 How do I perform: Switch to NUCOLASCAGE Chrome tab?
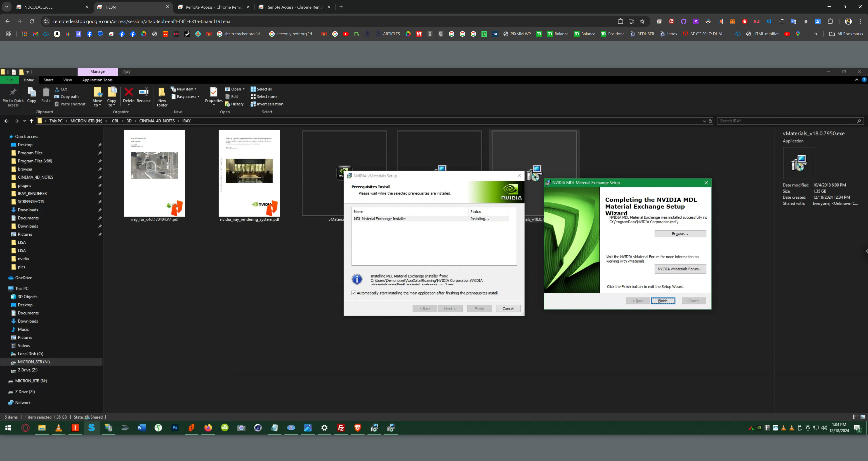52,7
